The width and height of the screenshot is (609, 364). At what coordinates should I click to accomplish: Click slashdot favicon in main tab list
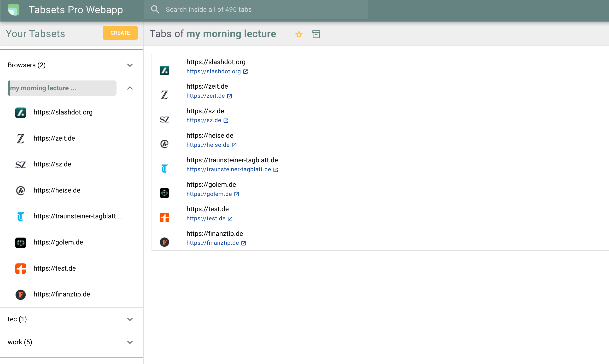[164, 70]
